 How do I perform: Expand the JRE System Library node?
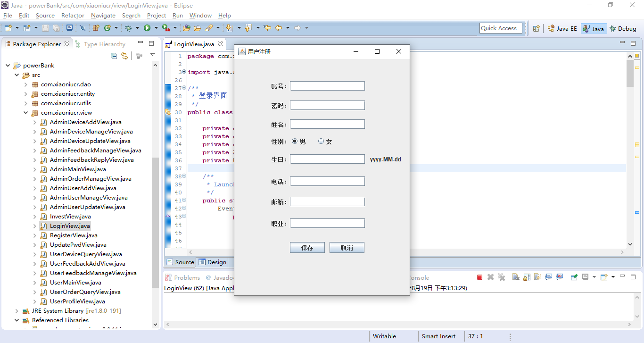point(17,311)
